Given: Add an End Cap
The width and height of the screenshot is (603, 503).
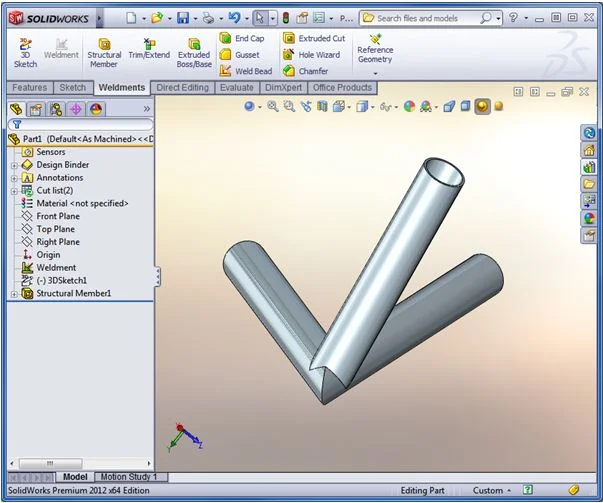Looking at the screenshot, I should [x=242, y=38].
